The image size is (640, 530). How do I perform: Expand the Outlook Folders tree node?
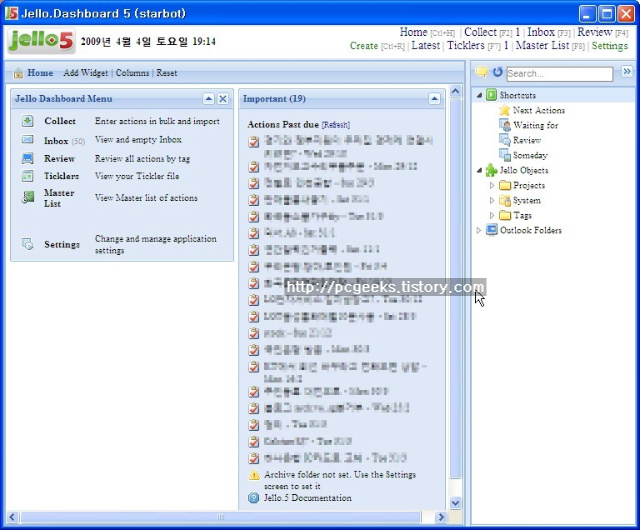pos(479,230)
